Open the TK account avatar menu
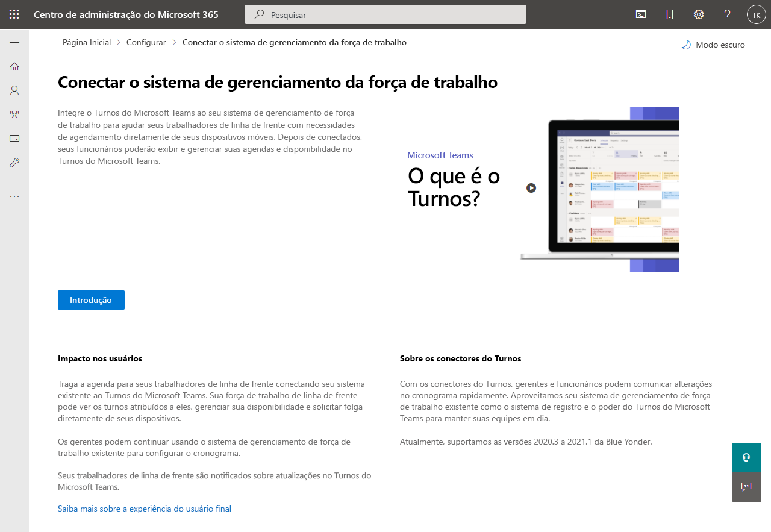Image resolution: width=771 pixels, height=532 pixels. pyautogui.click(x=756, y=14)
